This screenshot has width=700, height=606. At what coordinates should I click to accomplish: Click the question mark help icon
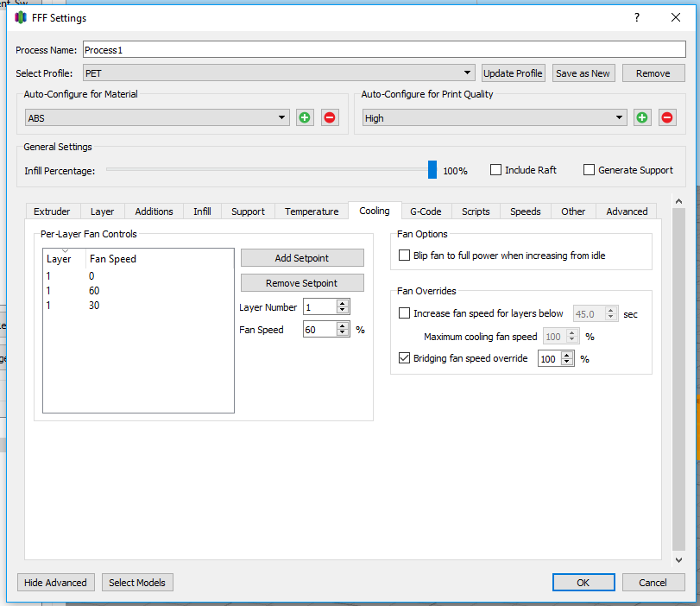click(637, 17)
